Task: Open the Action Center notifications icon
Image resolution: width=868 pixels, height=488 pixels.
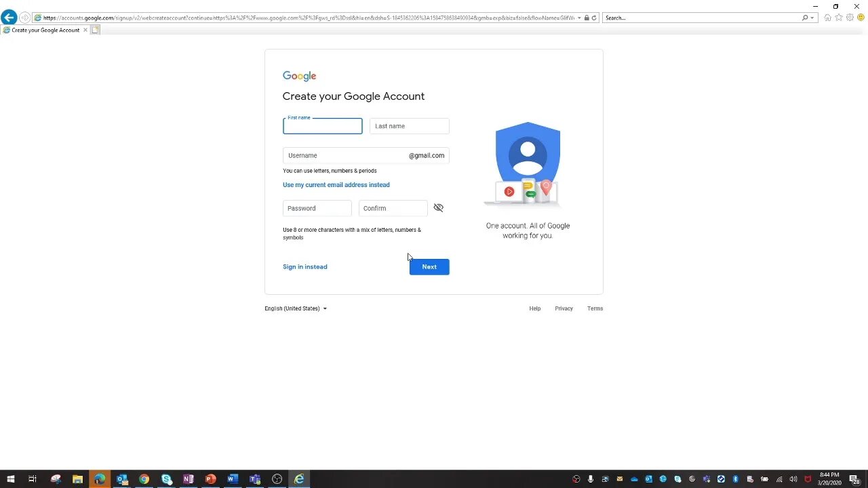Action: click(x=855, y=479)
